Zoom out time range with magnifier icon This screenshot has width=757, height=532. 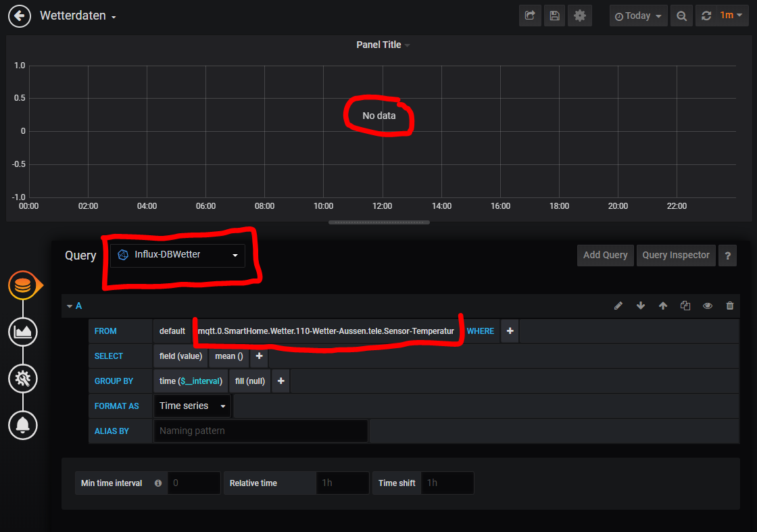(x=681, y=16)
